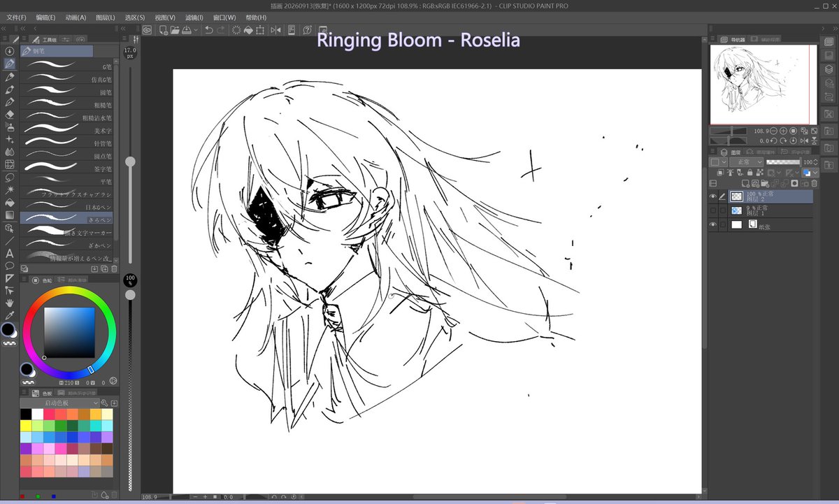
Task: Select the 圆笔 sub tool brush
Action: [x=66, y=92]
